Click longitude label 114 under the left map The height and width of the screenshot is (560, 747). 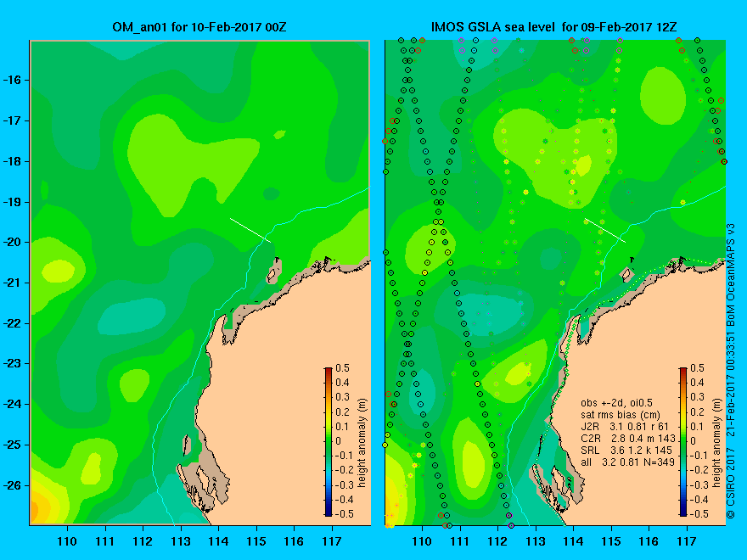[218, 541]
